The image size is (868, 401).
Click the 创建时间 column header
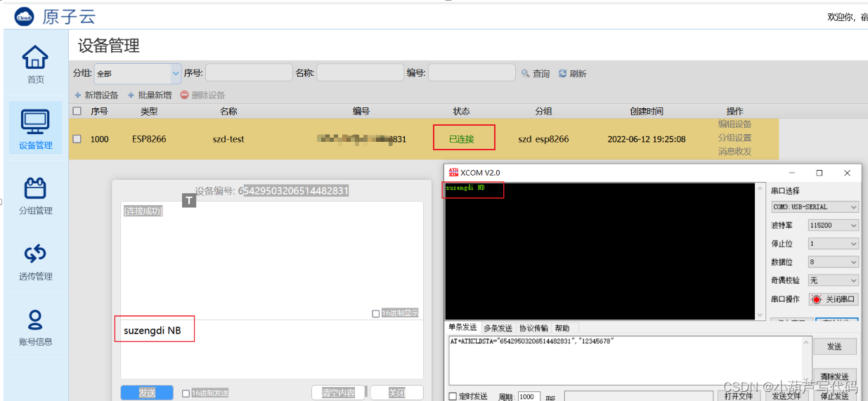pos(647,111)
